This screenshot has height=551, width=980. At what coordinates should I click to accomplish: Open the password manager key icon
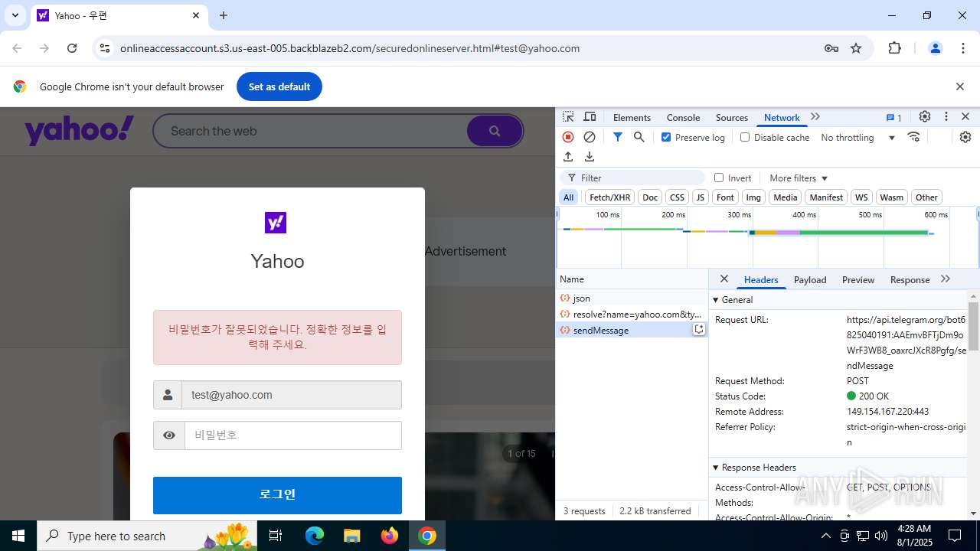pyautogui.click(x=831, y=48)
